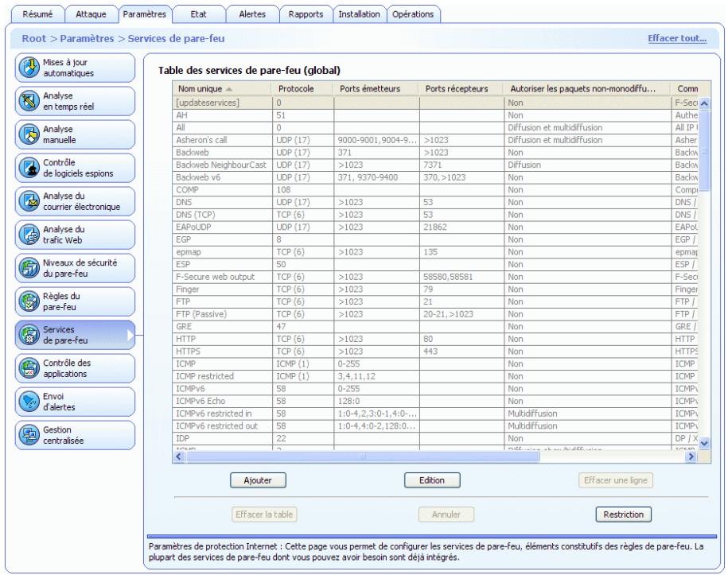Click the 21862 receiver port cell
Viewport: 728px width, 575px height.
pos(461,227)
